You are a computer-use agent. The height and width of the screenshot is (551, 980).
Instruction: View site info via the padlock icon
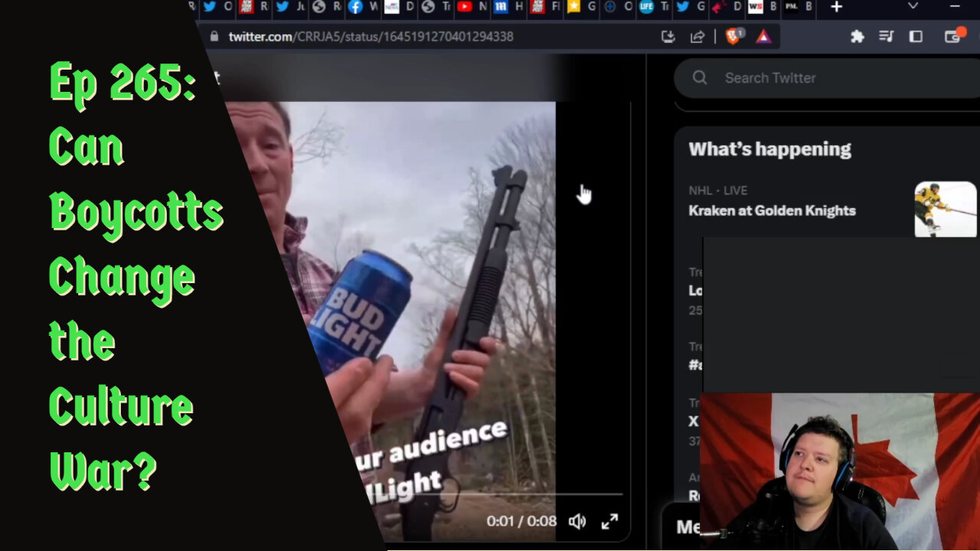pos(214,36)
